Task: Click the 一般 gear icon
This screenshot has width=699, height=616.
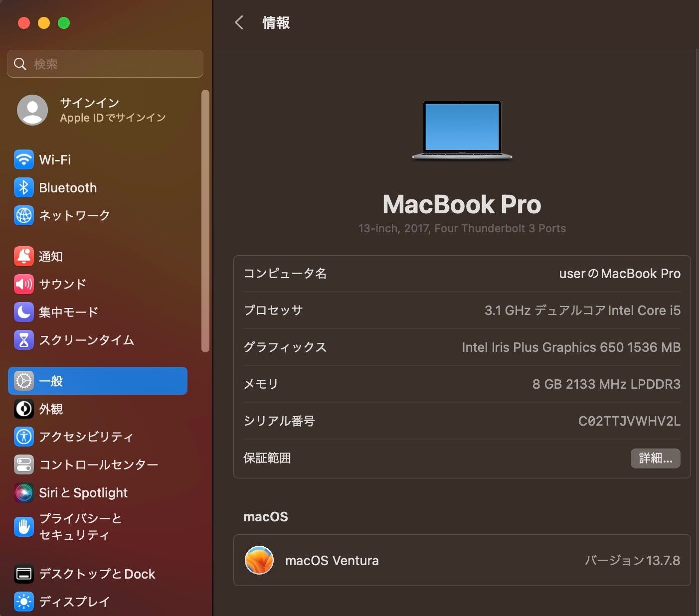Action: click(24, 381)
